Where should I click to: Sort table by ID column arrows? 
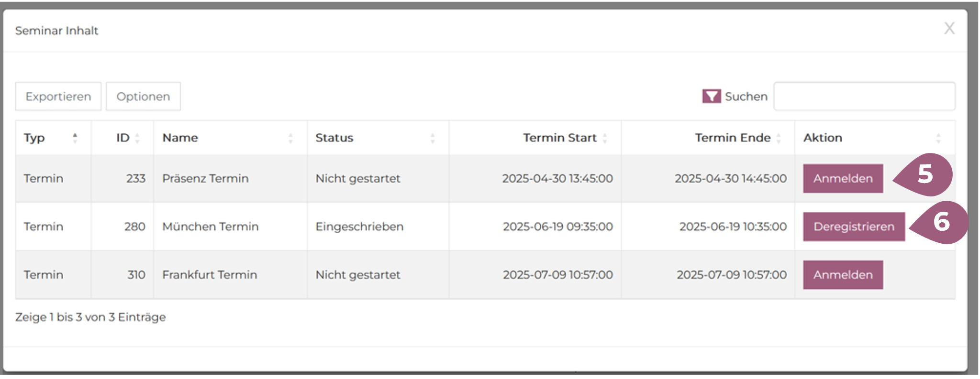pos(137,138)
